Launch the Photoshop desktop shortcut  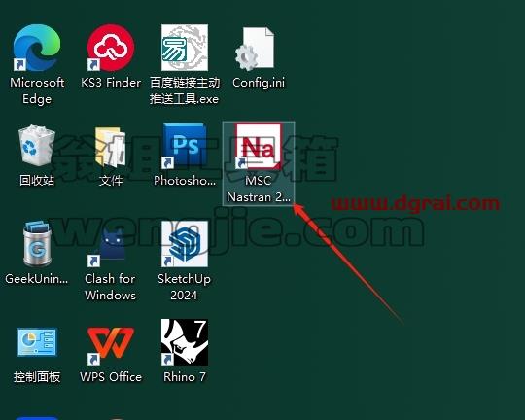(185, 146)
